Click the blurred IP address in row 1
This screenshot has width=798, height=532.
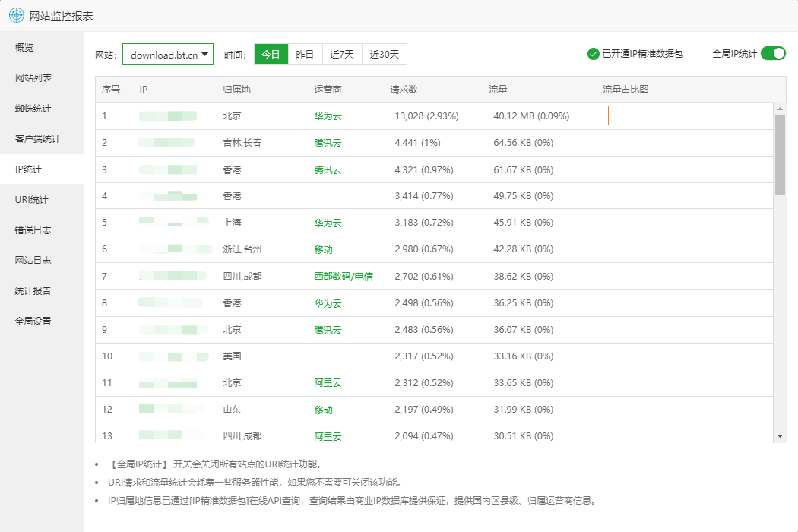pos(168,116)
